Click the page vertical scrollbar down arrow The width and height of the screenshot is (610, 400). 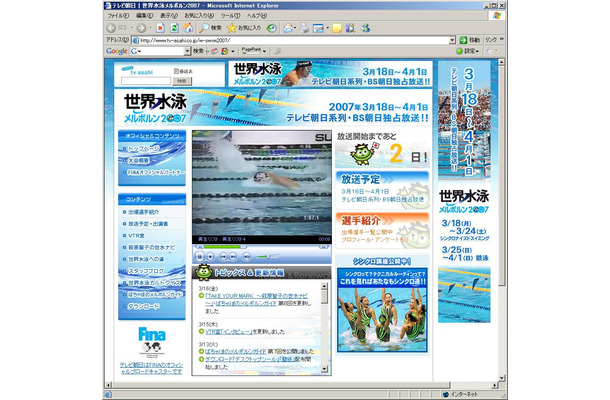(x=501, y=378)
